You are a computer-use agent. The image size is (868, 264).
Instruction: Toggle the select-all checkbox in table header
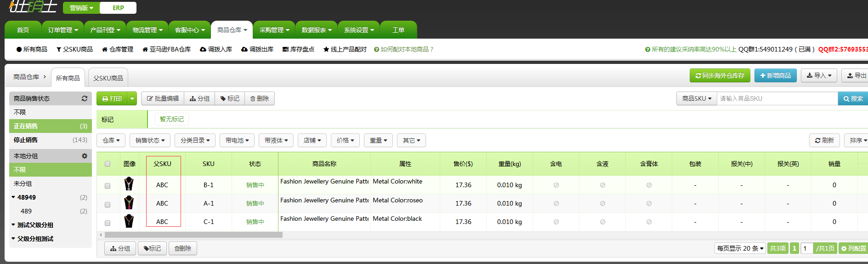108,164
